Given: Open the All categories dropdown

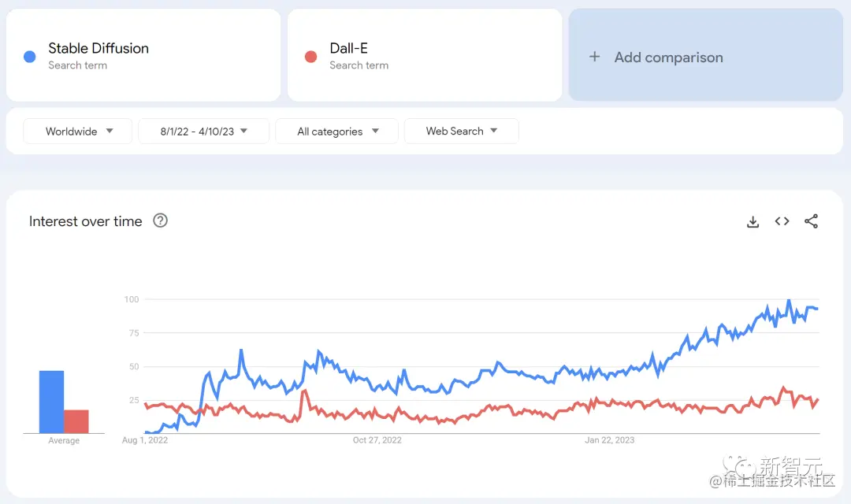Looking at the screenshot, I should pyautogui.click(x=338, y=132).
